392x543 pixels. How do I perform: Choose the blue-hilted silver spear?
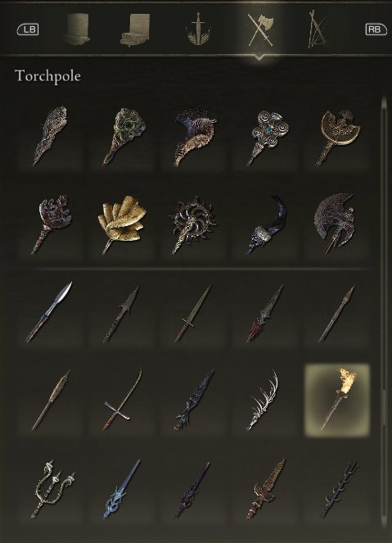pyautogui.click(x=122, y=489)
